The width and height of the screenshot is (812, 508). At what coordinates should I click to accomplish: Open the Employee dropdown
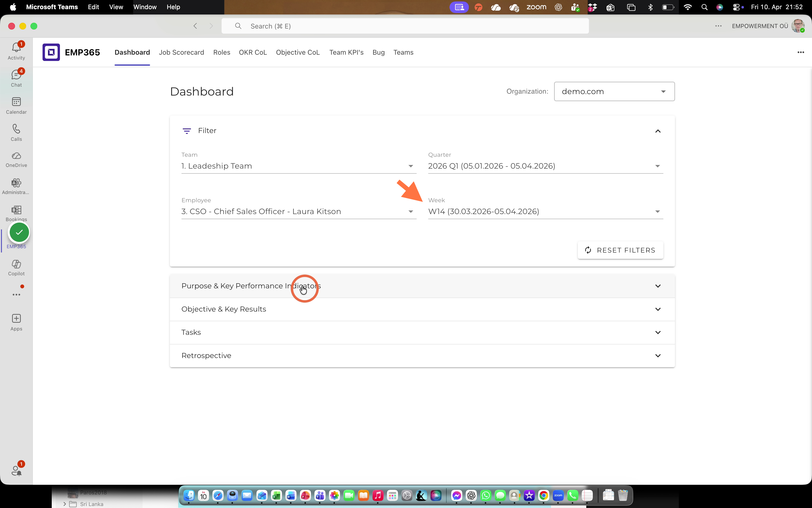pos(299,211)
